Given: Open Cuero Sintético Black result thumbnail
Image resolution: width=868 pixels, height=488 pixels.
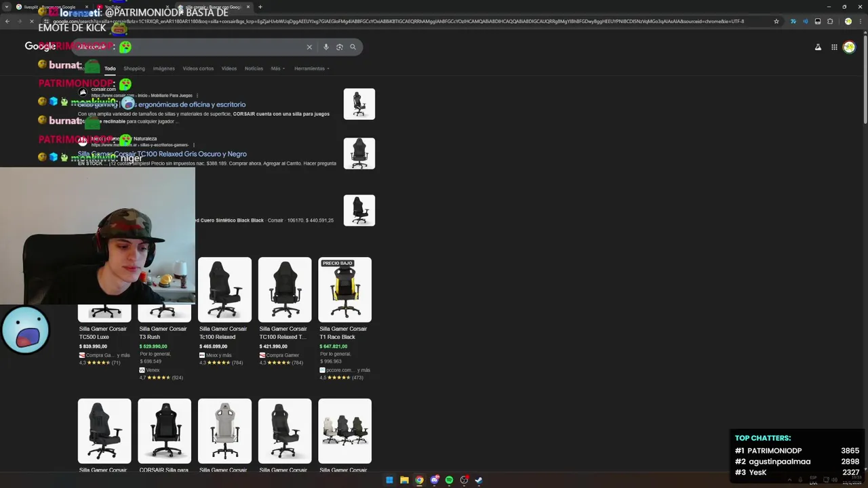Looking at the screenshot, I should click(x=359, y=210).
